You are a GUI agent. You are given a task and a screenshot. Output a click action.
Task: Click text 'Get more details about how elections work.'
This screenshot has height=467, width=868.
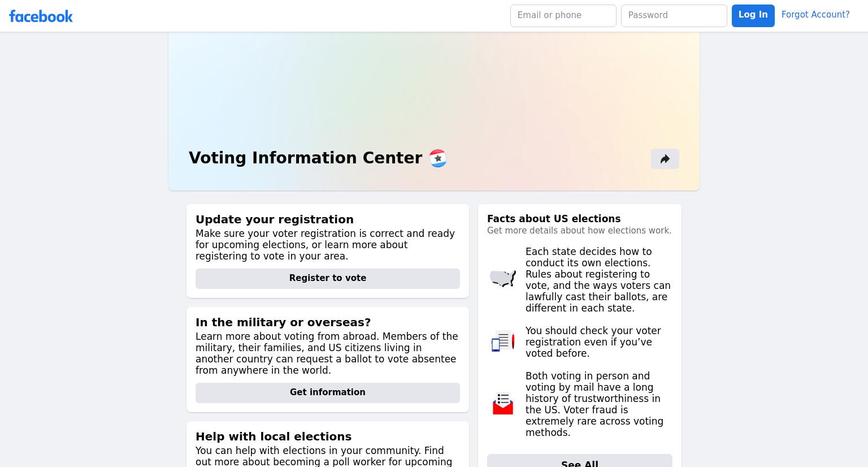click(579, 231)
